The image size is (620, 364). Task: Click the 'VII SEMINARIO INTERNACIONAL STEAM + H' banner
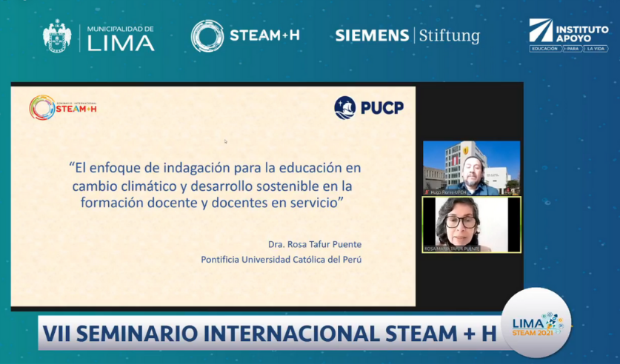[x=270, y=334]
